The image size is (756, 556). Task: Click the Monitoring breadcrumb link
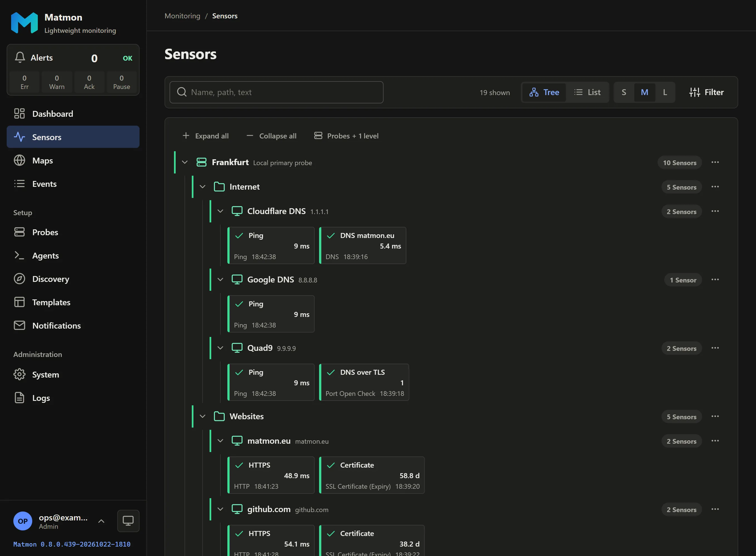[x=182, y=16]
